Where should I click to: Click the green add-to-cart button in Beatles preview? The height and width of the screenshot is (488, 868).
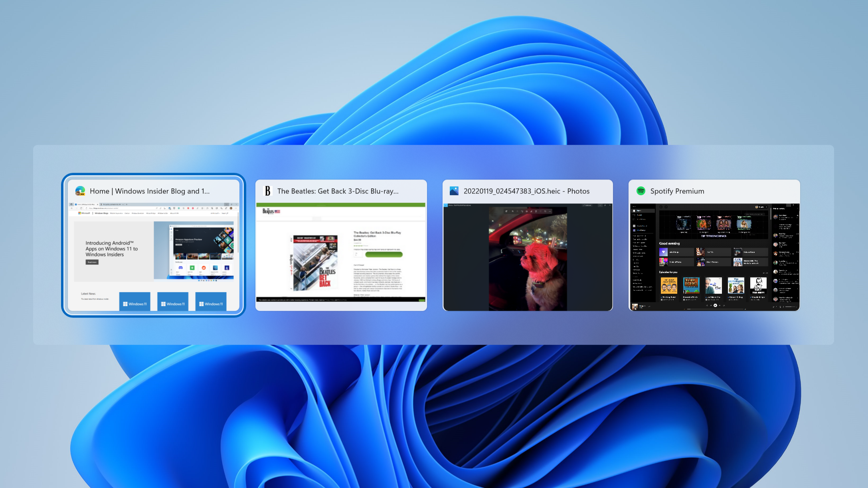point(384,255)
